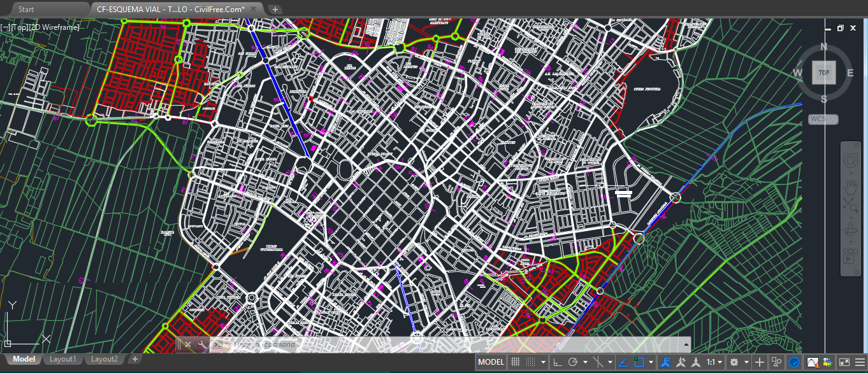Open the Full Navigation Wheel

pos(850,160)
